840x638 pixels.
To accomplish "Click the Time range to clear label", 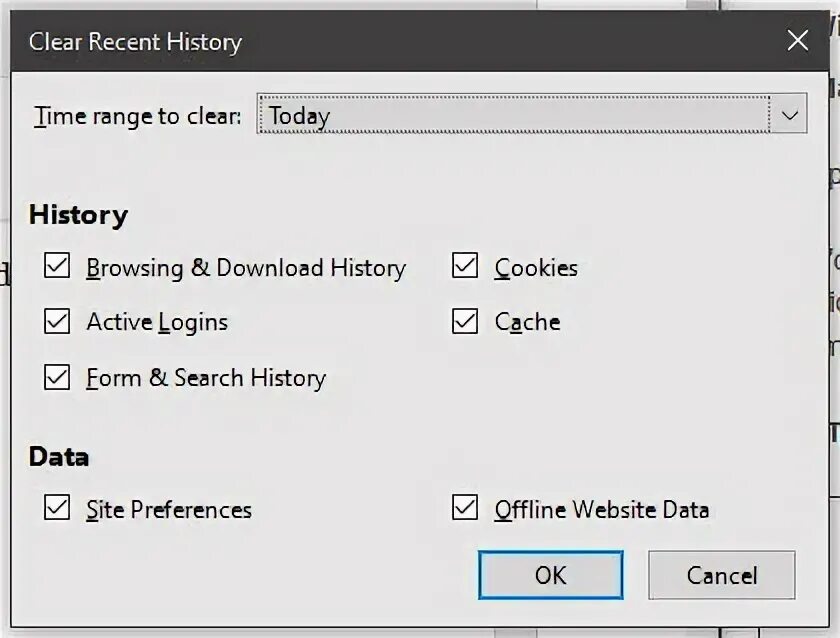I will click(138, 116).
